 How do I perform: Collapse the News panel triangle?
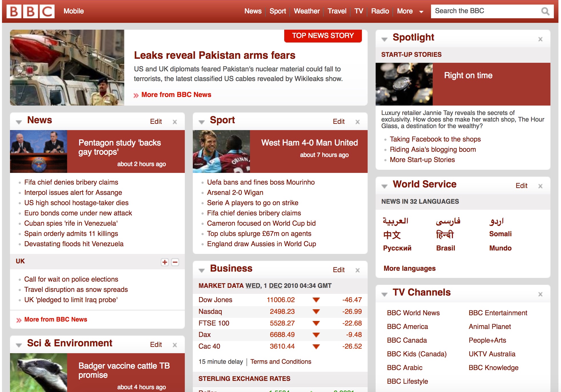tap(19, 122)
